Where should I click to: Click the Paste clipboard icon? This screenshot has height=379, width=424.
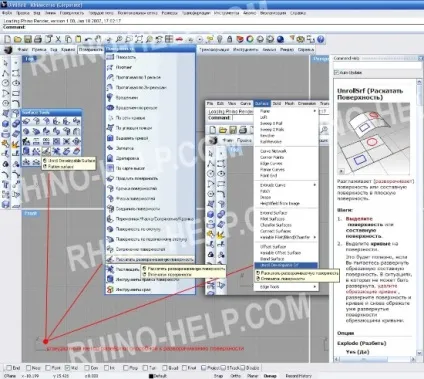(x=78, y=39)
